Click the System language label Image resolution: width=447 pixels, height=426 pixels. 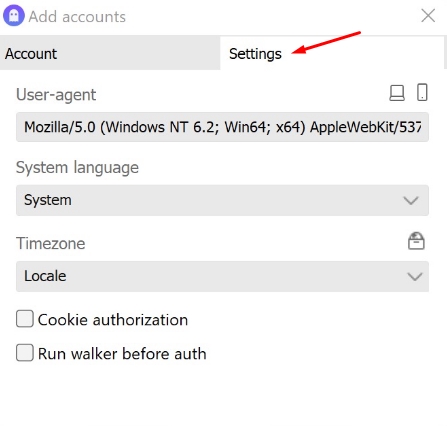(77, 168)
